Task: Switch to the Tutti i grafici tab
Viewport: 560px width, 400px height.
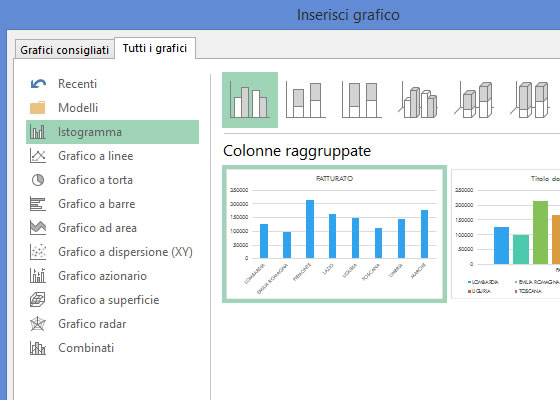Action: [x=155, y=48]
